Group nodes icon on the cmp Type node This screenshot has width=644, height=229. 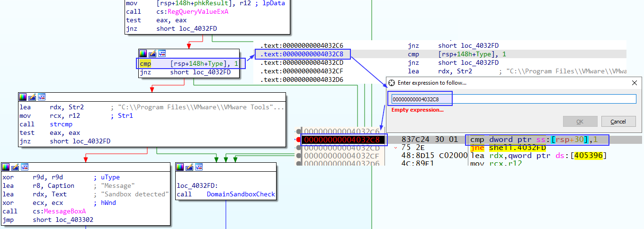point(161,53)
